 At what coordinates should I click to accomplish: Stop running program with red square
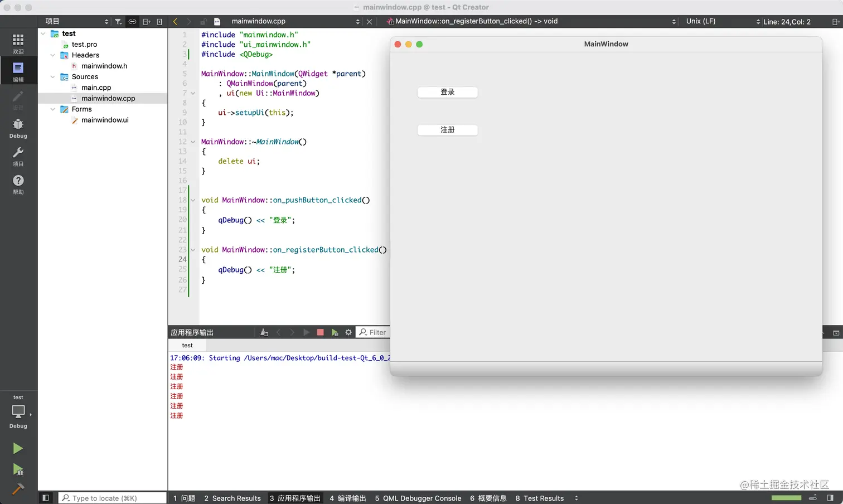(320, 332)
